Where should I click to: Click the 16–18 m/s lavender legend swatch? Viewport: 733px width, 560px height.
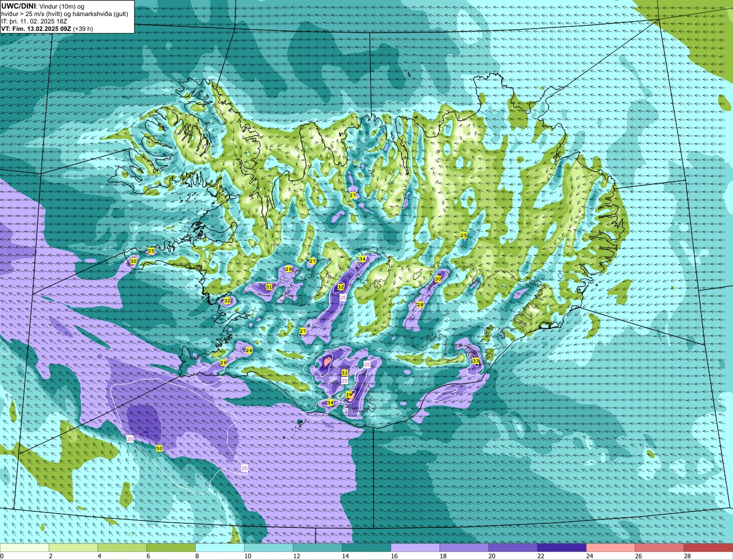point(415,548)
